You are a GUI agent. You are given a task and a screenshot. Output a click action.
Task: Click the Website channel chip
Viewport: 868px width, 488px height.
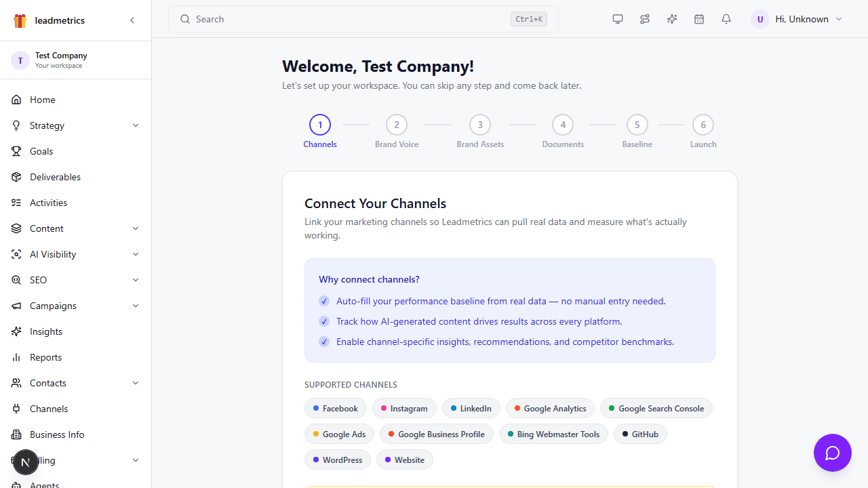tap(405, 460)
